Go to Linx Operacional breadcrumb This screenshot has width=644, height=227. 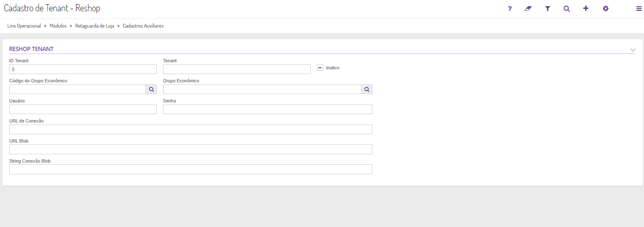pos(24,26)
